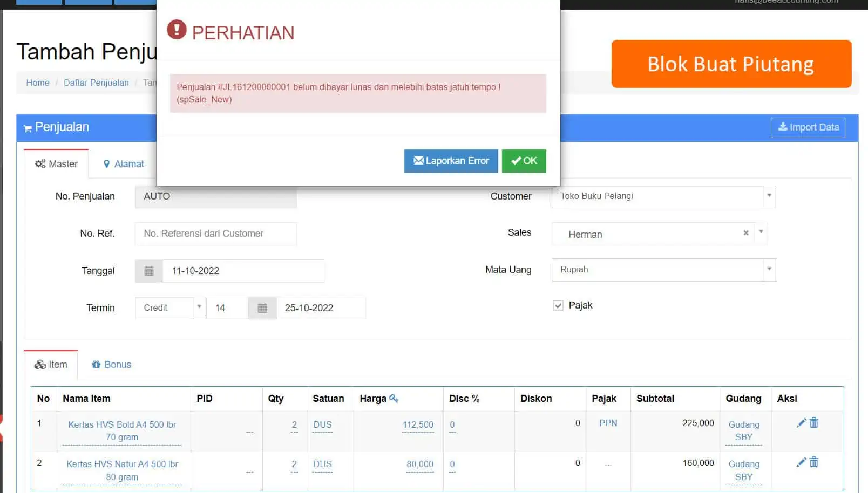The image size is (868, 493).
Task: Click Laporkan Error button
Action: pyautogui.click(x=451, y=161)
